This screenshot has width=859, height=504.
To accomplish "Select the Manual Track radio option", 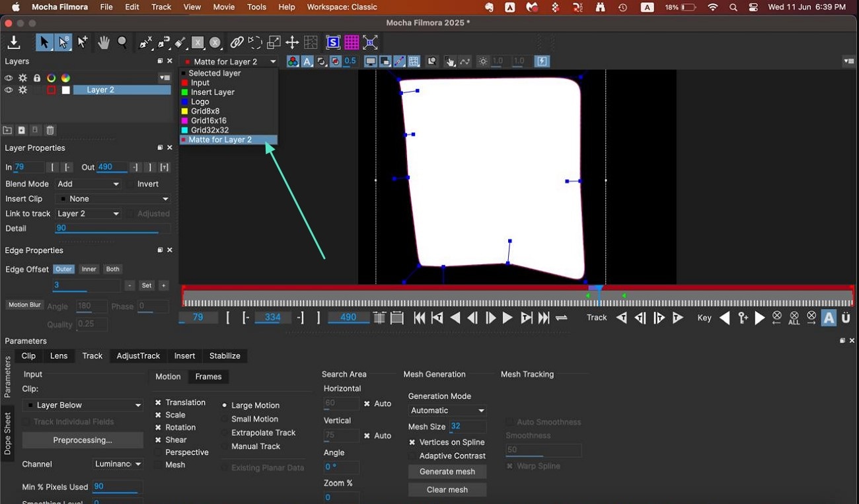I will 225,447.
